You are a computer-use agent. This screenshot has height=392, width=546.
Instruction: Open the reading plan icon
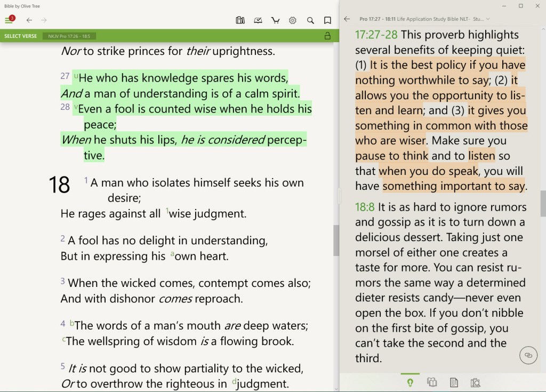[x=258, y=20]
